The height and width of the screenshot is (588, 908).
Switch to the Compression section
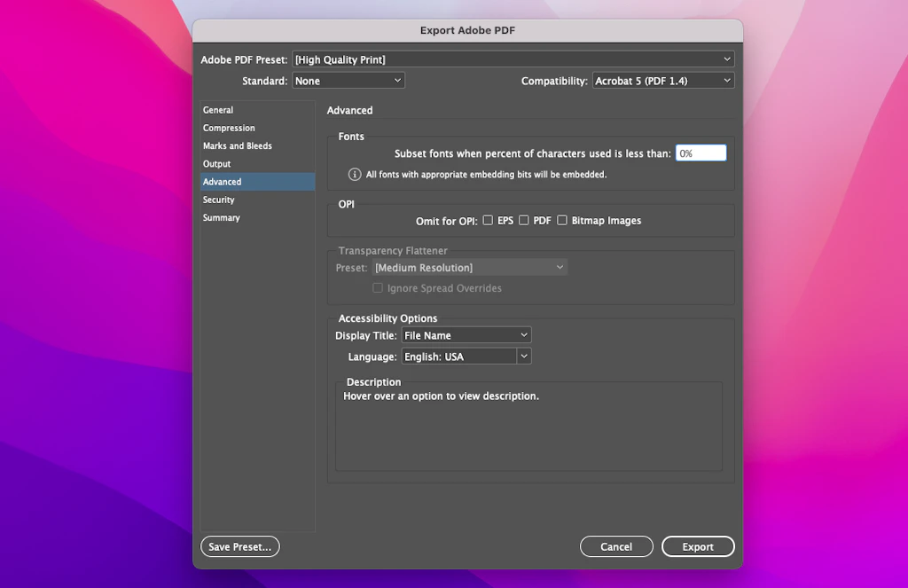tap(258, 128)
